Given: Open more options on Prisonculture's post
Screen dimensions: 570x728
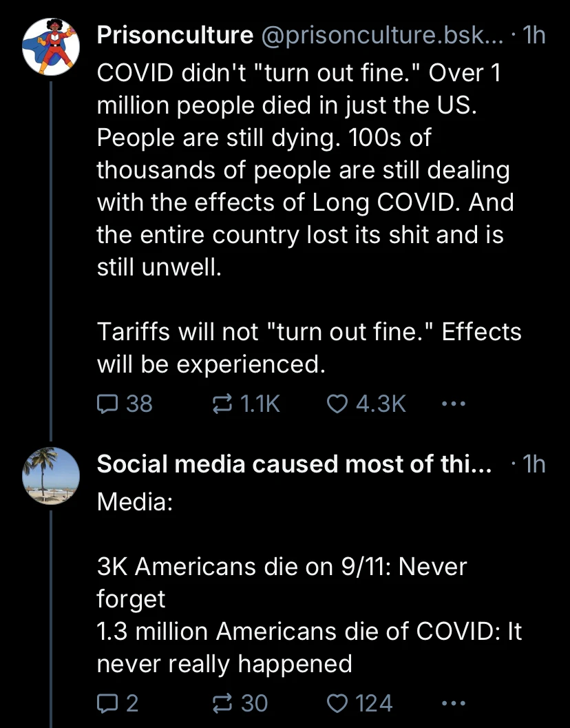Looking at the screenshot, I should [x=453, y=404].
